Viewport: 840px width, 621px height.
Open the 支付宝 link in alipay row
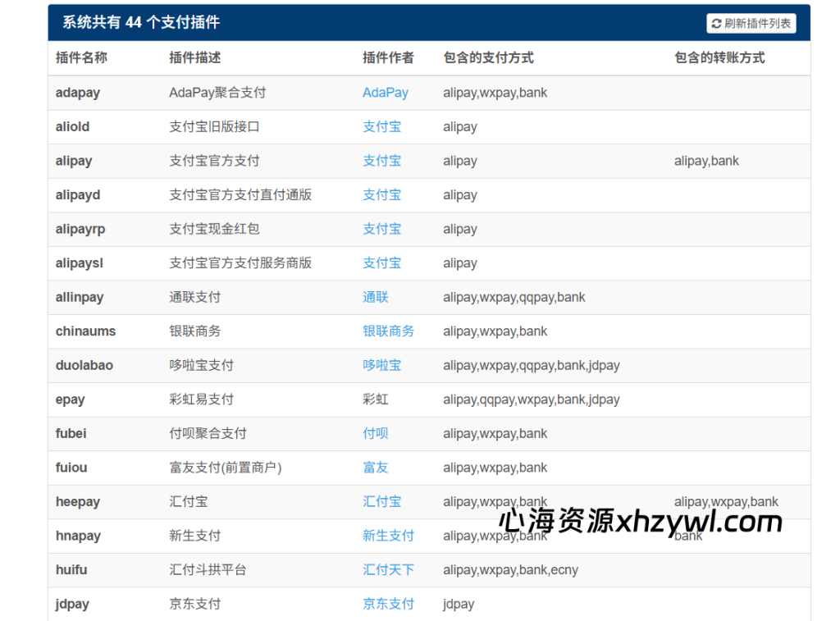pyautogui.click(x=381, y=161)
